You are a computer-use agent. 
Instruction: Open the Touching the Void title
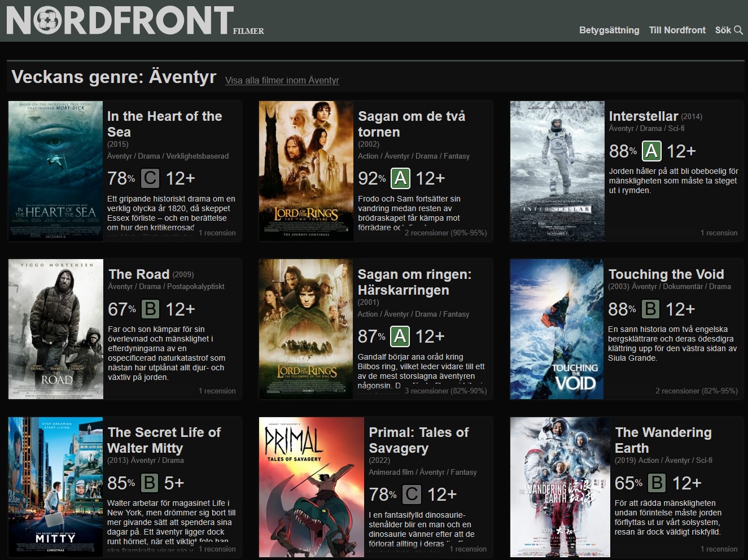(666, 274)
